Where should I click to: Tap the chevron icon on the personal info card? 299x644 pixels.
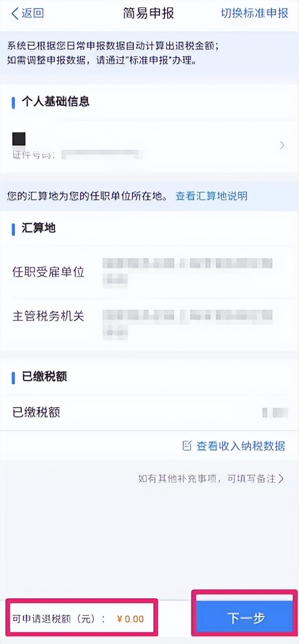tap(282, 145)
